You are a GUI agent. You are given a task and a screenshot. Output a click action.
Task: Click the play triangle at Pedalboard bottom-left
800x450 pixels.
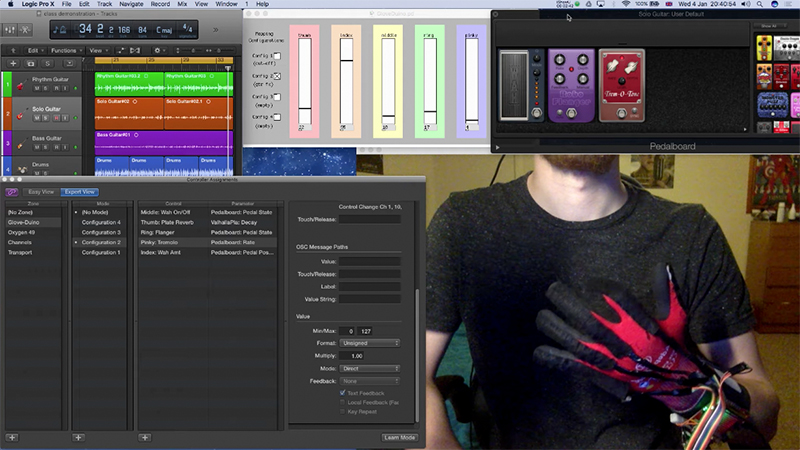pos(497,147)
